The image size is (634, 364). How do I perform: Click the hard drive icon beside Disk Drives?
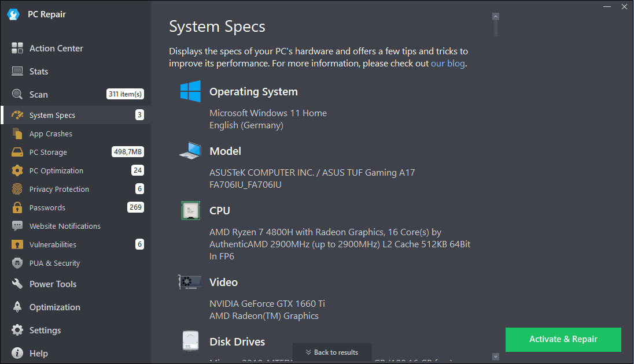190,341
